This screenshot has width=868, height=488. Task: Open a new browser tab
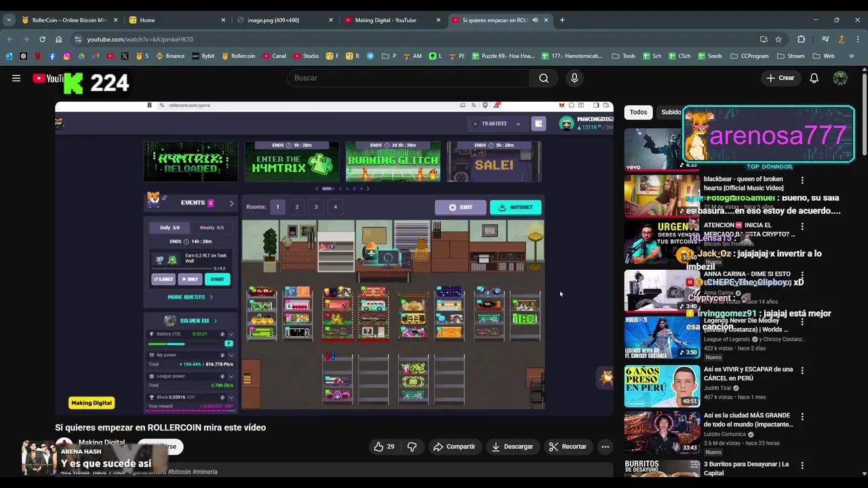[562, 20]
